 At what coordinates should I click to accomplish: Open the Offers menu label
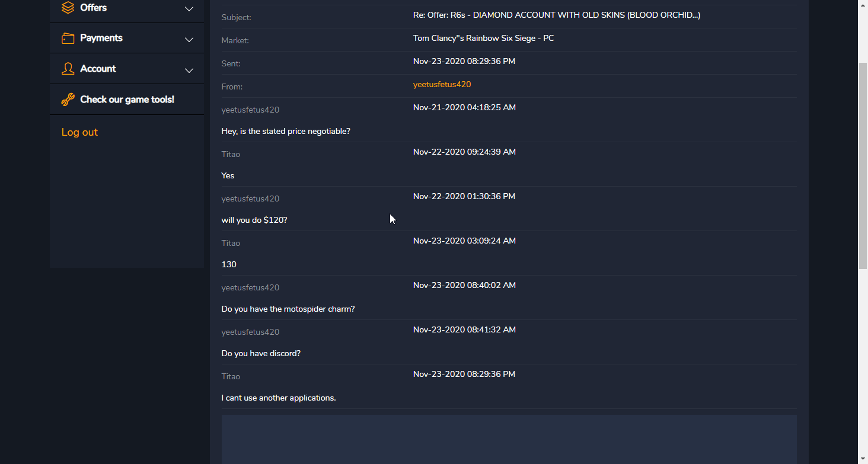pyautogui.click(x=94, y=8)
